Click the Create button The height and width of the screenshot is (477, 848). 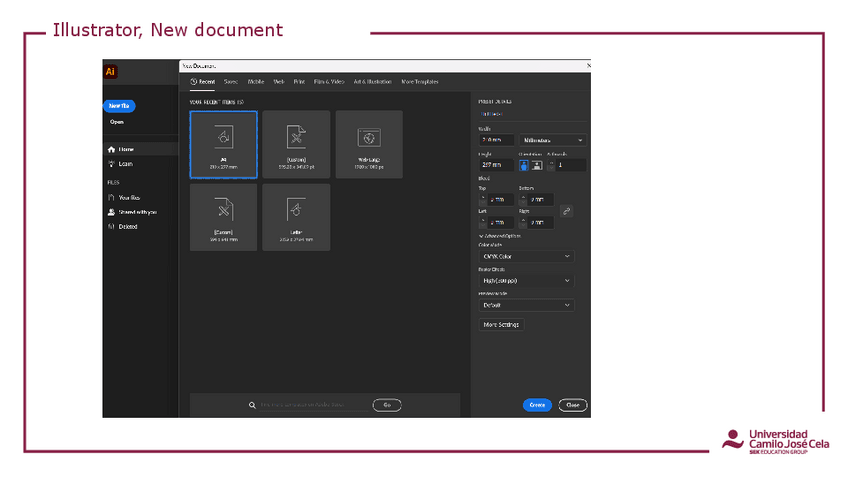click(x=537, y=405)
